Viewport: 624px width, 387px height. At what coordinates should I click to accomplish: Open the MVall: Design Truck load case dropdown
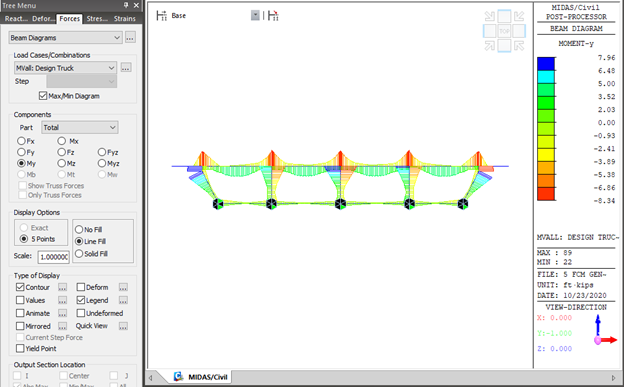pyautogui.click(x=65, y=68)
